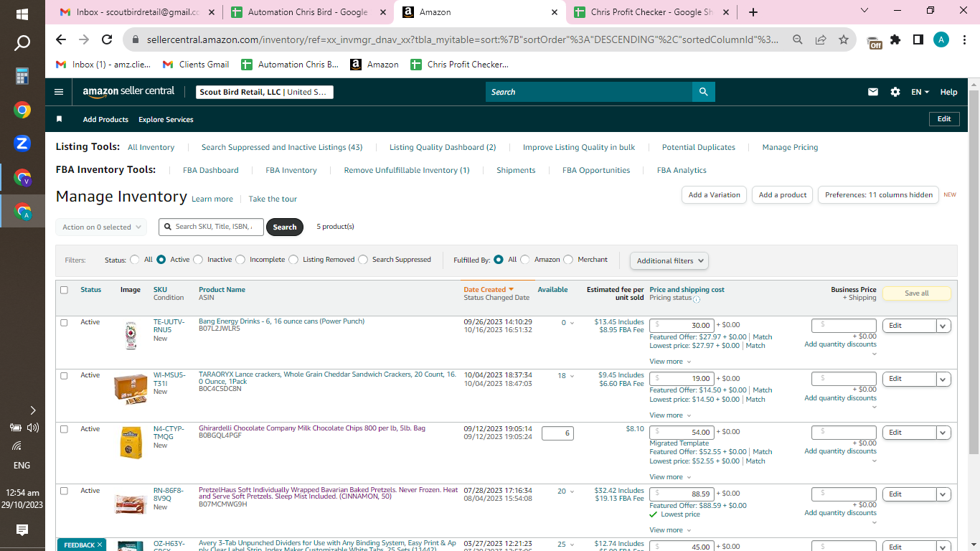This screenshot has height=551, width=980.
Task: Select the Incomplete status filter
Action: [240, 260]
